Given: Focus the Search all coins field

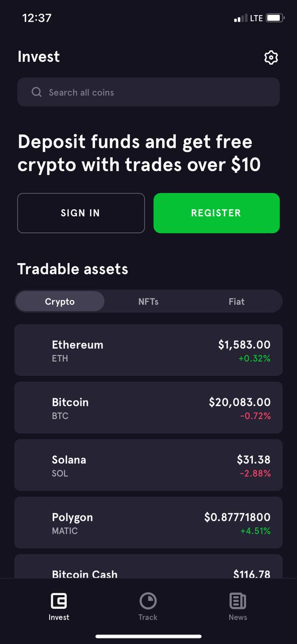Looking at the screenshot, I should coord(148,92).
